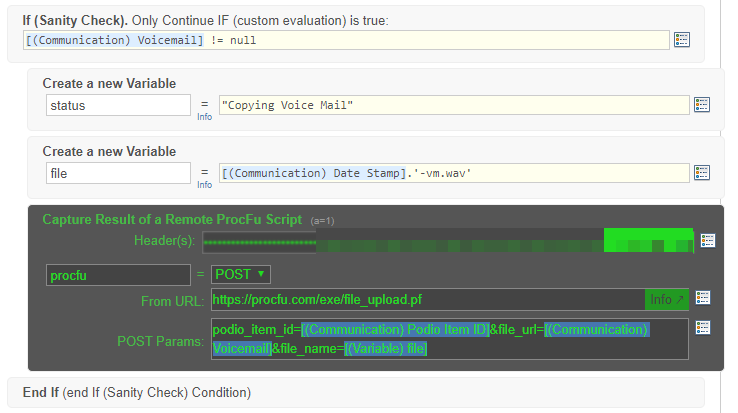Click the Capture Result of a Remote ProcFu Script heading

click(172, 219)
